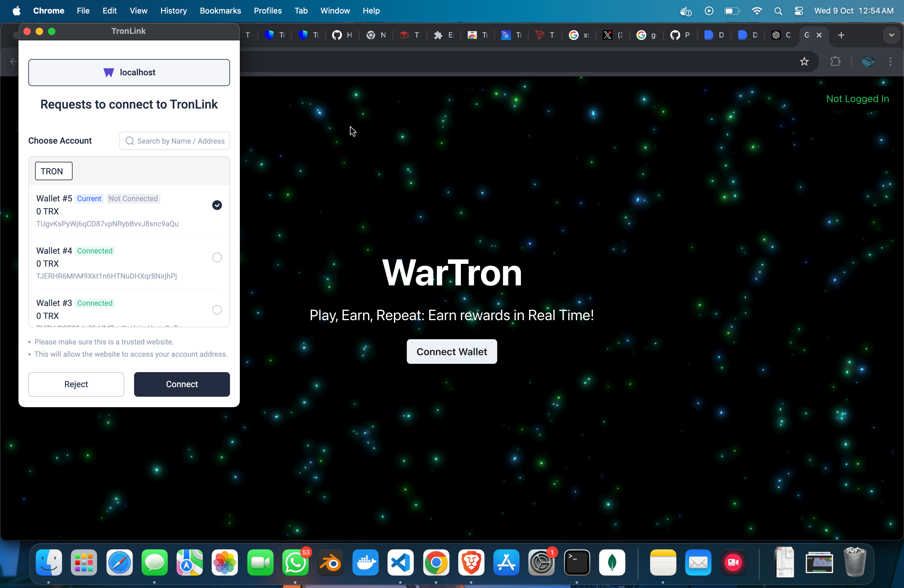
Task: Expand the tab search dropdown arrow
Action: pyautogui.click(x=891, y=35)
